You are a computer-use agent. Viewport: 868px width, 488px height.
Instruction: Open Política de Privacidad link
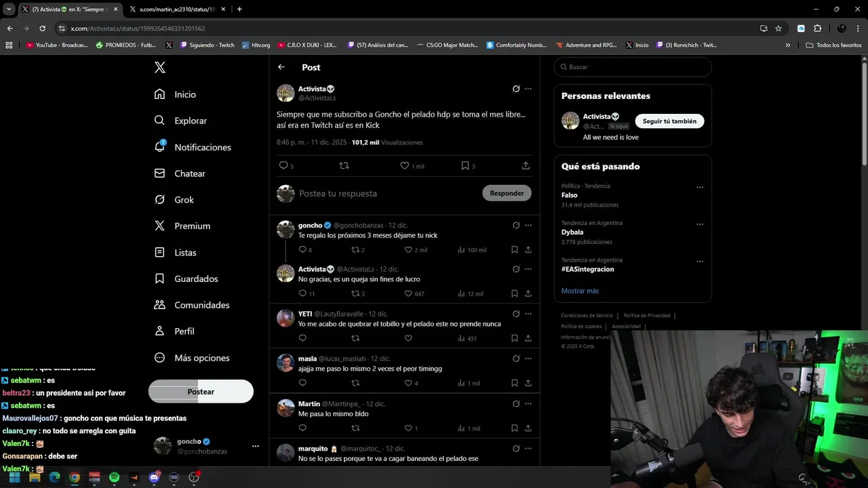(647, 315)
